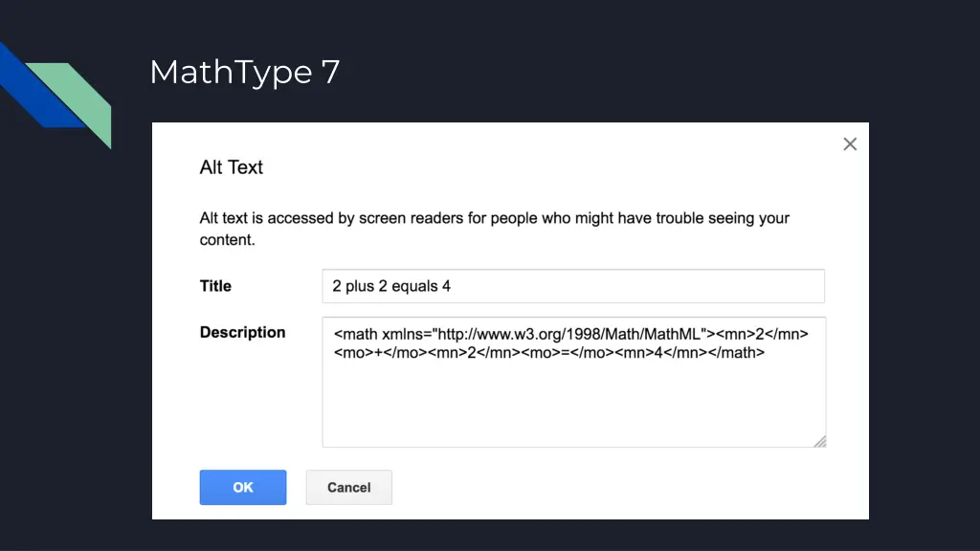Screen dimensions: 980x551
Task: Focus the Title input field
Action: click(x=573, y=286)
